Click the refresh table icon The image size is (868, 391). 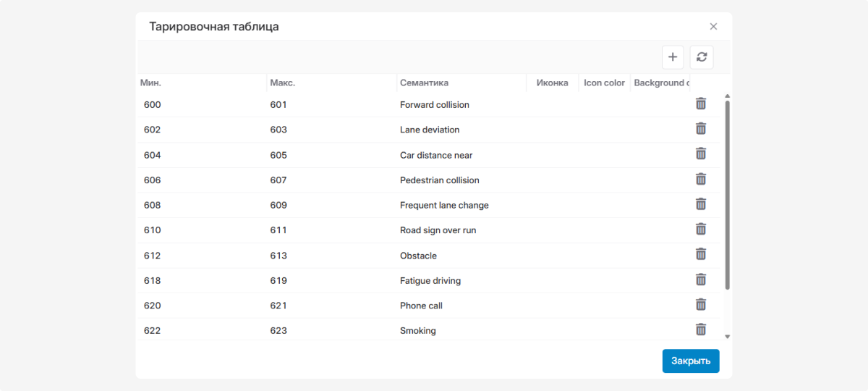(701, 57)
